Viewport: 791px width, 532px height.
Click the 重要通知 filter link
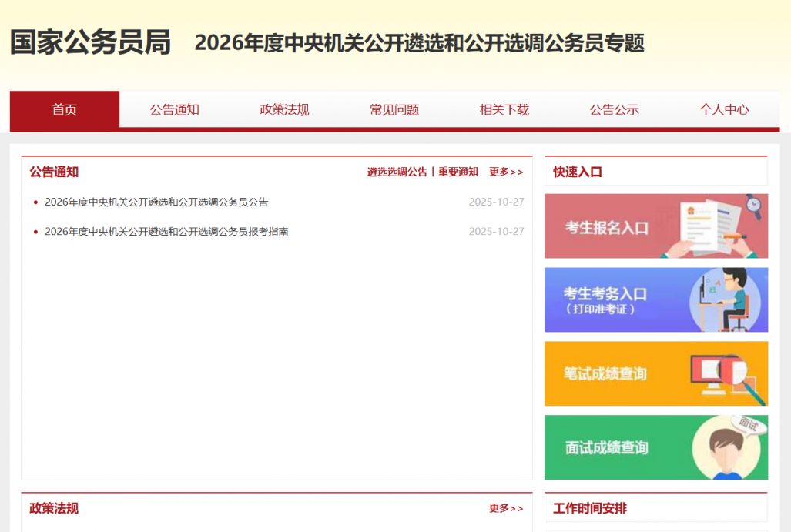[458, 172]
